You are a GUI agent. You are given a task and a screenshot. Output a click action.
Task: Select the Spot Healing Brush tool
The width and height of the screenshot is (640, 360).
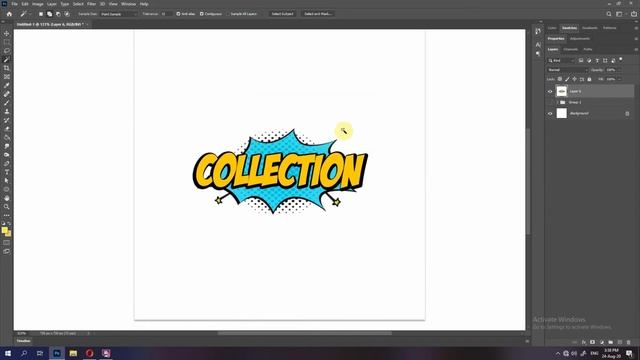pyautogui.click(x=7, y=94)
